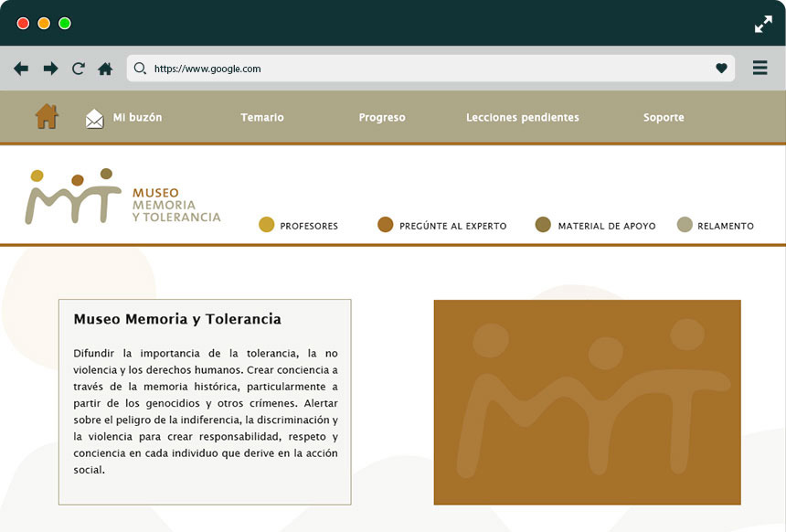Image resolution: width=786 pixels, height=532 pixels.
Task: Open Mi buzón in the navigation bar
Action: (x=137, y=117)
